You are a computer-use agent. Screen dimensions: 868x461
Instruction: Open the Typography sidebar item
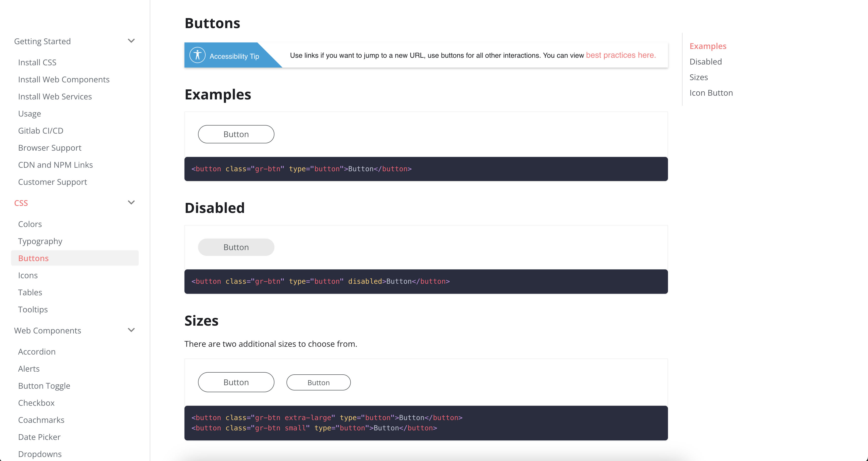[40, 242]
